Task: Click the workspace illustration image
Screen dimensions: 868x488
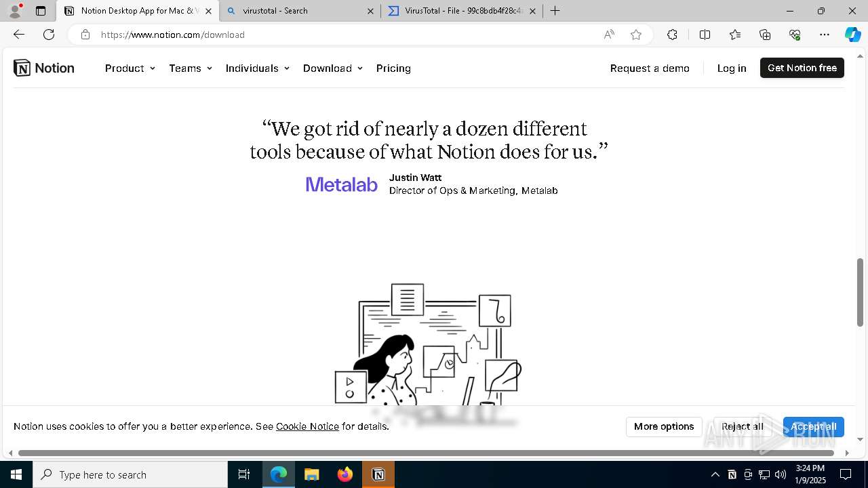Action: click(428, 344)
